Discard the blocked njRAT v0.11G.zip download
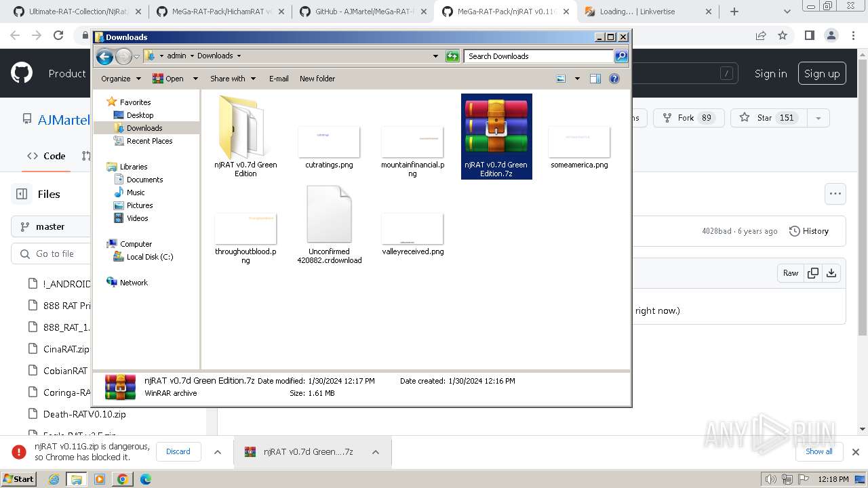 [178, 451]
